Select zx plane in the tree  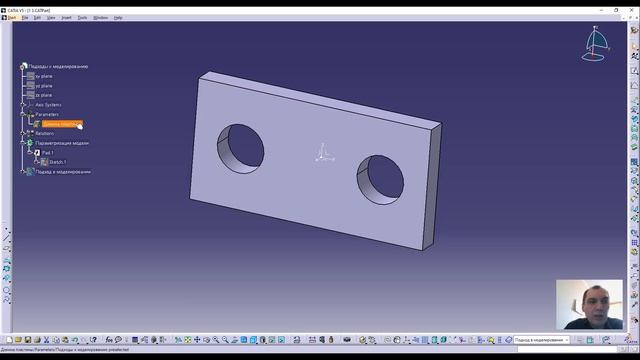click(44, 95)
